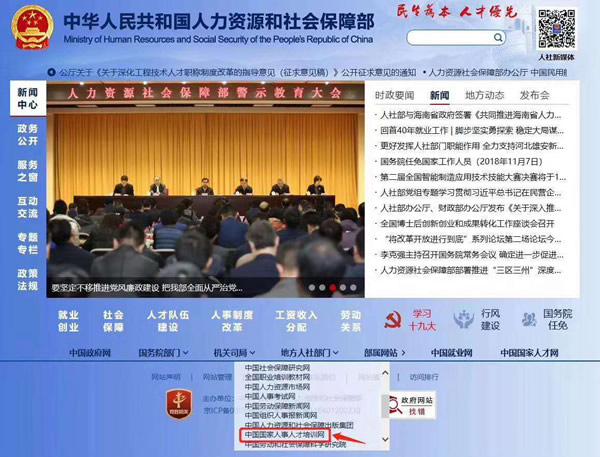This screenshot has height=457, width=600.
Task: Switch to the 新闻 tab
Action: point(439,95)
